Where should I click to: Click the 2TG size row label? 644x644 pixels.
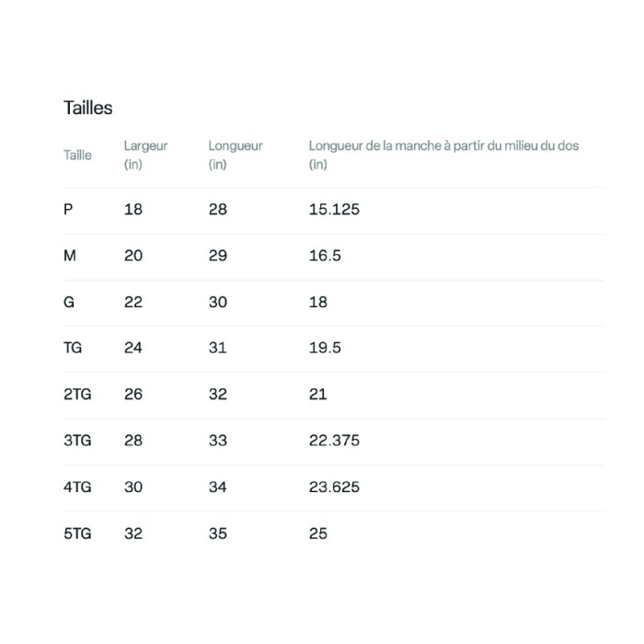click(77, 394)
